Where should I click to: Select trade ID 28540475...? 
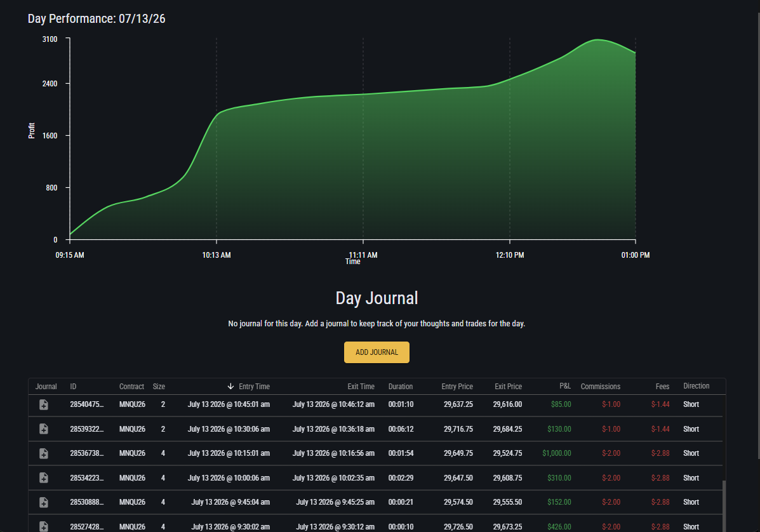(87, 404)
